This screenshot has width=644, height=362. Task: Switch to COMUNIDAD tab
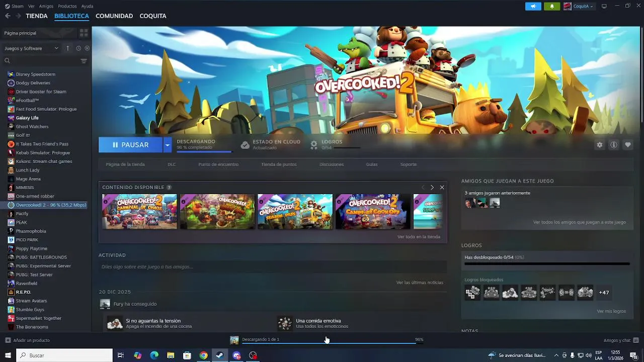114,16
